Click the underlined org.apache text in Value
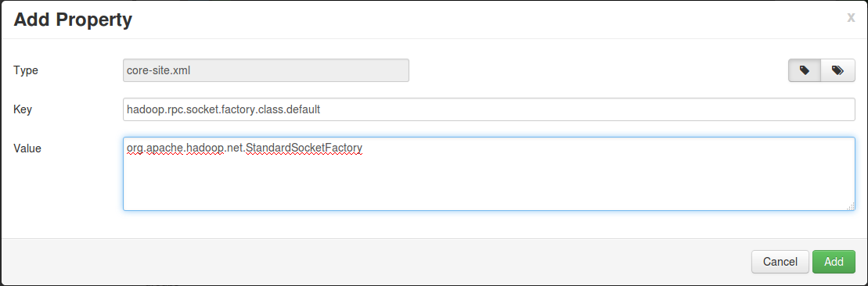868x286 pixels. pyautogui.click(x=154, y=148)
